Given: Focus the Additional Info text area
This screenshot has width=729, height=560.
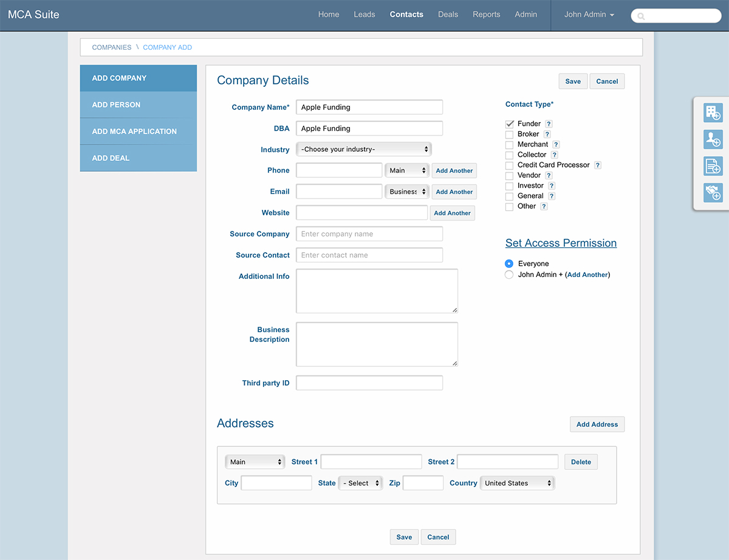Looking at the screenshot, I should point(377,291).
